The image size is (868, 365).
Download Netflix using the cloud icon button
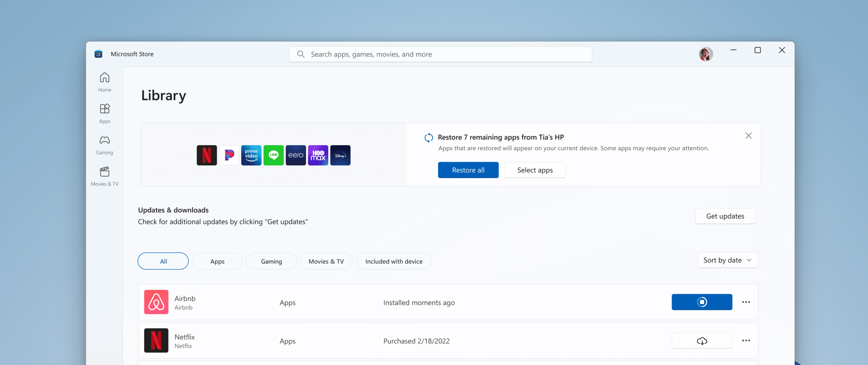pos(702,341)
